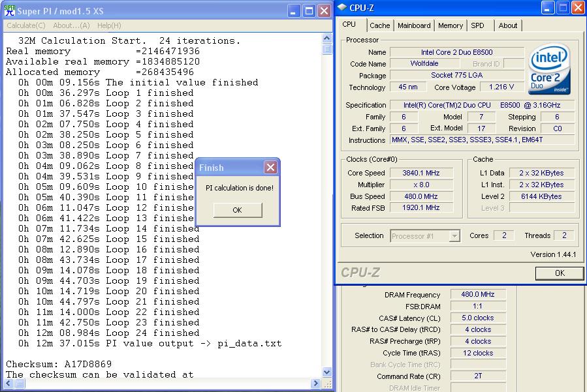Click the 45 nm technology value

point(407,87)
